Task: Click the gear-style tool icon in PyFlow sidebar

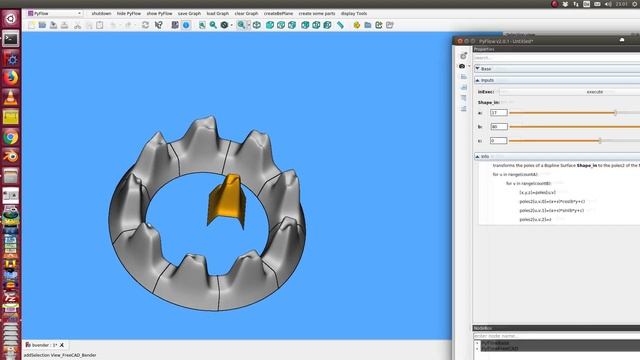Action: (x=463, y=56)
